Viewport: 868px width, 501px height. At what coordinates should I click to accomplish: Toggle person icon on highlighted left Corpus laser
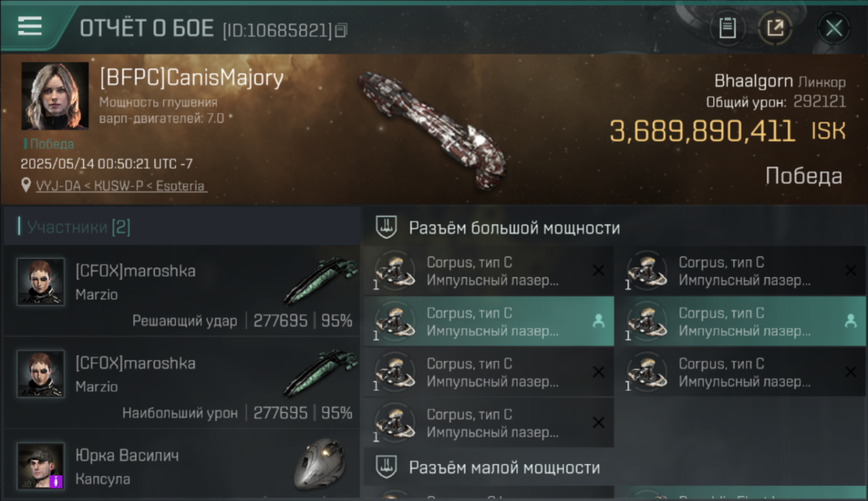coord(598,321)
